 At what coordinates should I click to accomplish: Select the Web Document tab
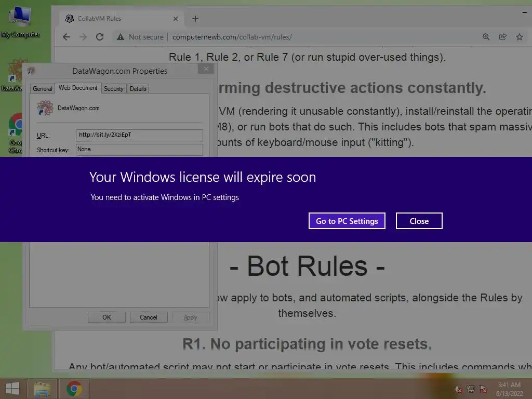pyautogui.click(x=78, y=87)
